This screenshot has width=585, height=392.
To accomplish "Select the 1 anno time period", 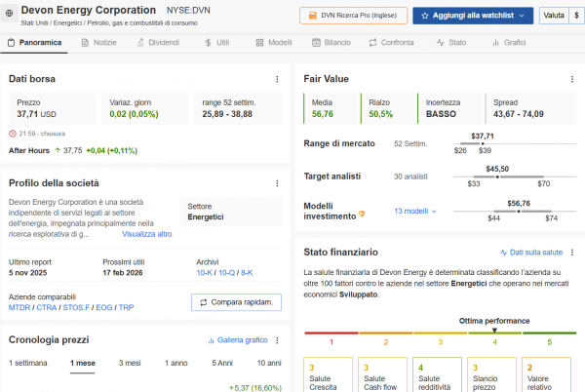I will [176, 363].
